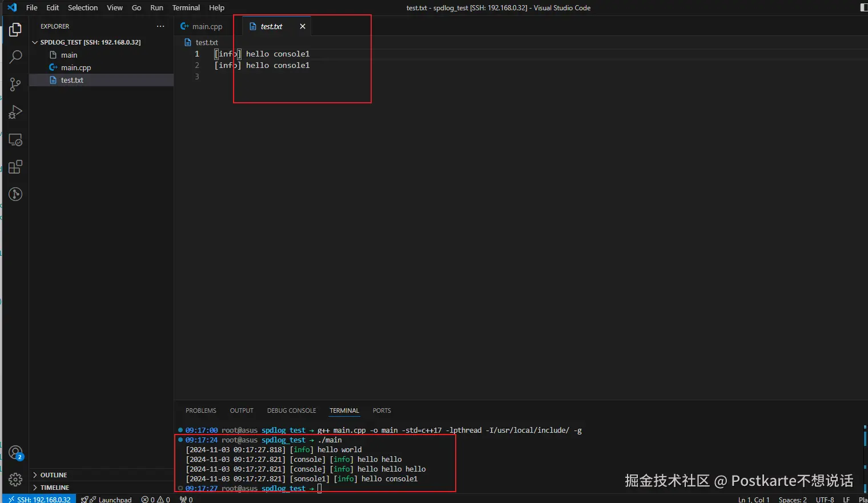
Task: Open Explorer views and more actions ellipsis
Action: click(x=160, y=26)
